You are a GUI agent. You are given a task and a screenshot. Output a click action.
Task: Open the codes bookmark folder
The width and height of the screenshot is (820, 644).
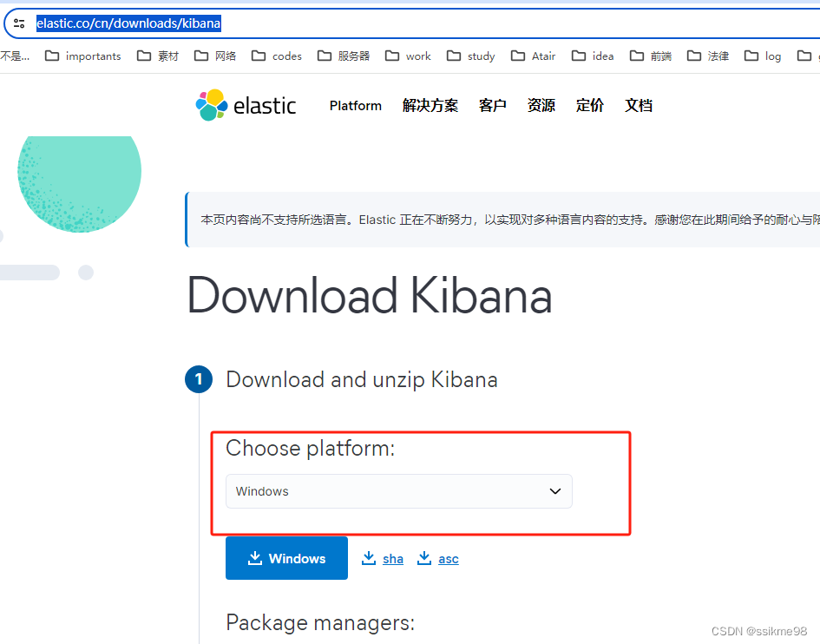(277, 56)
